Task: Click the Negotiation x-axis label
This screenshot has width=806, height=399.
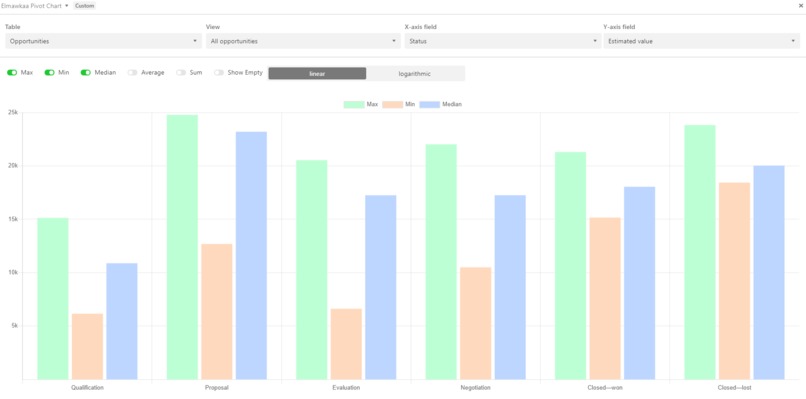Action: click(x=475, y=388)
